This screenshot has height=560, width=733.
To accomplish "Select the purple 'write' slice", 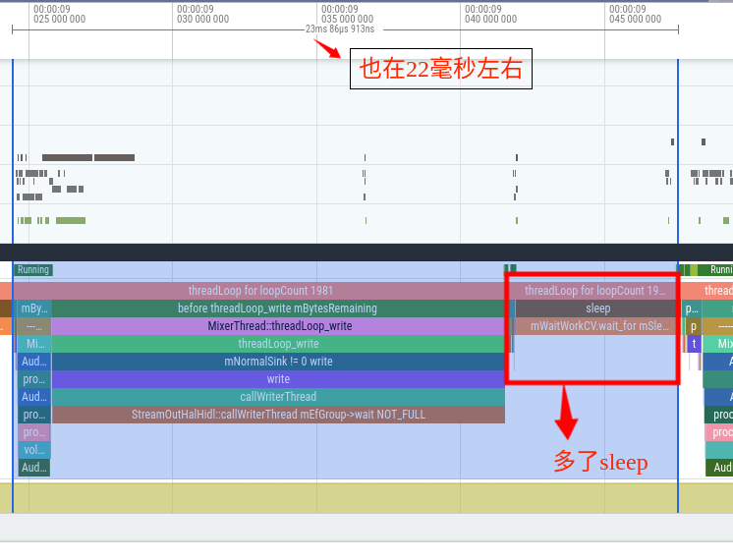I will 278,379.
